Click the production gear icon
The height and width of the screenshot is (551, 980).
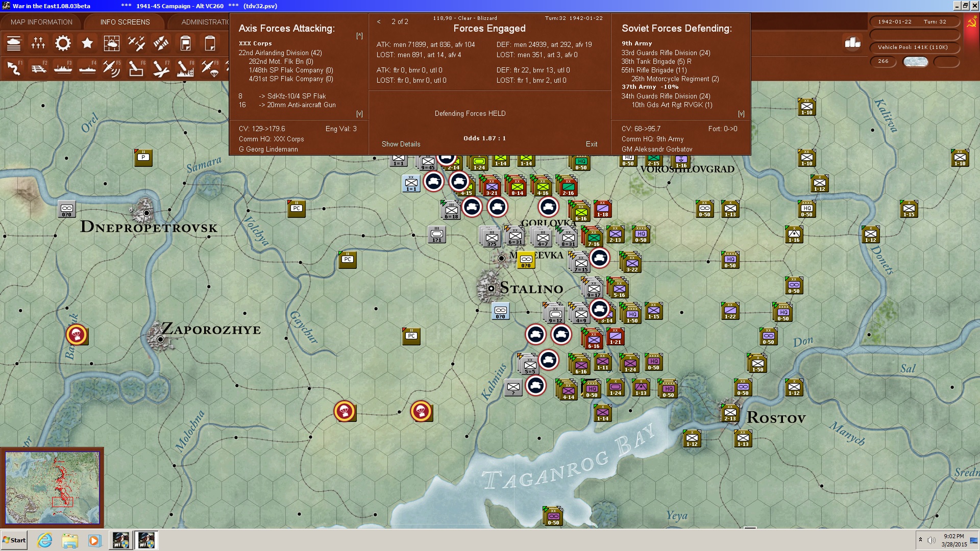point(63,43)
